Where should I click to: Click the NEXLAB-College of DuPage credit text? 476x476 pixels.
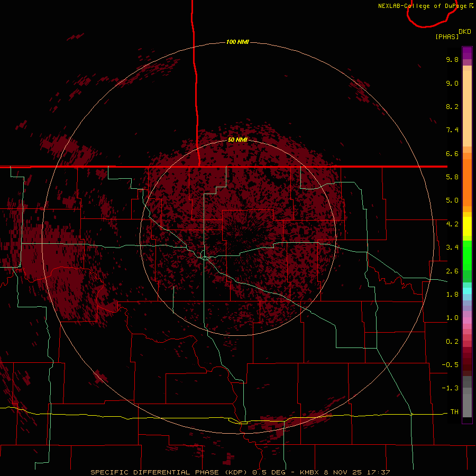pyautogui.click(x=425, y=6)
